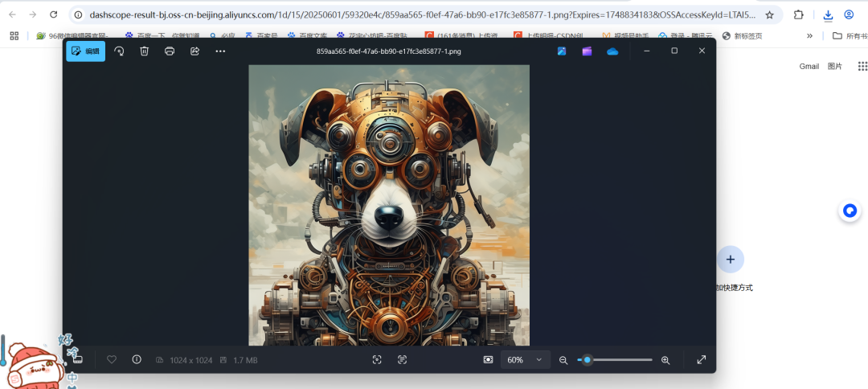
Task: Click the fit-to-window zoom icon
Action: [x=488, y=360]
